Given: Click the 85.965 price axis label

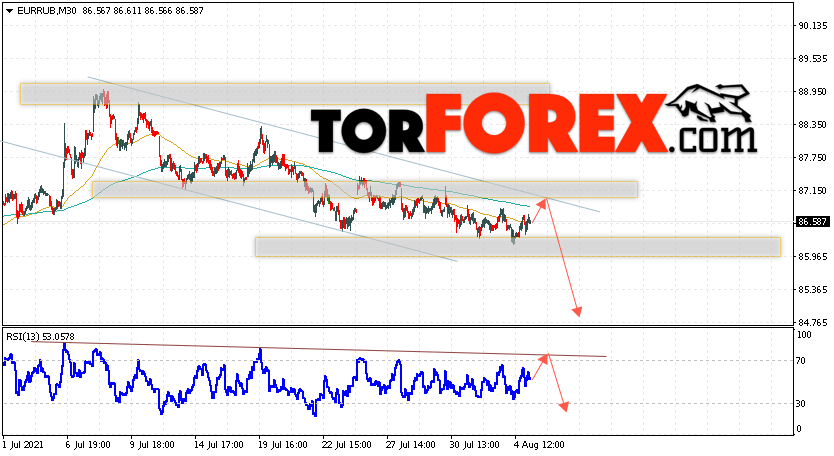Looking at the screenshot, I should click(x=812, y=256).
